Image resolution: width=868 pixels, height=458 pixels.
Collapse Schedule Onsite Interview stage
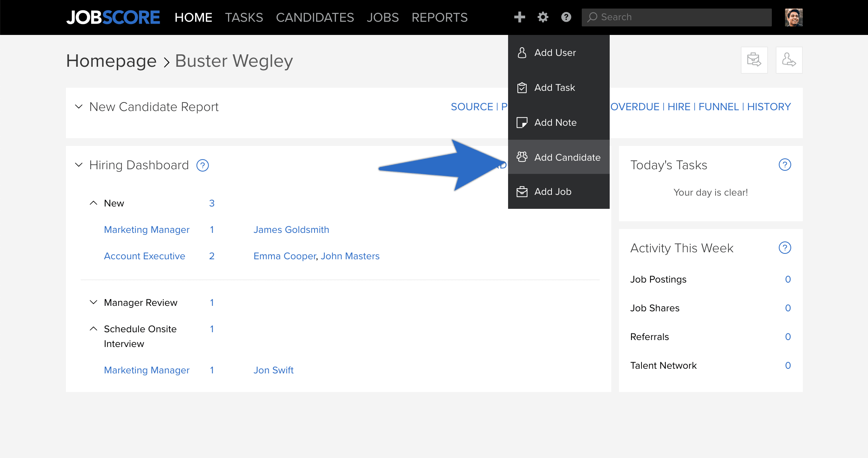pyautogui.click(x=93, y=329)
